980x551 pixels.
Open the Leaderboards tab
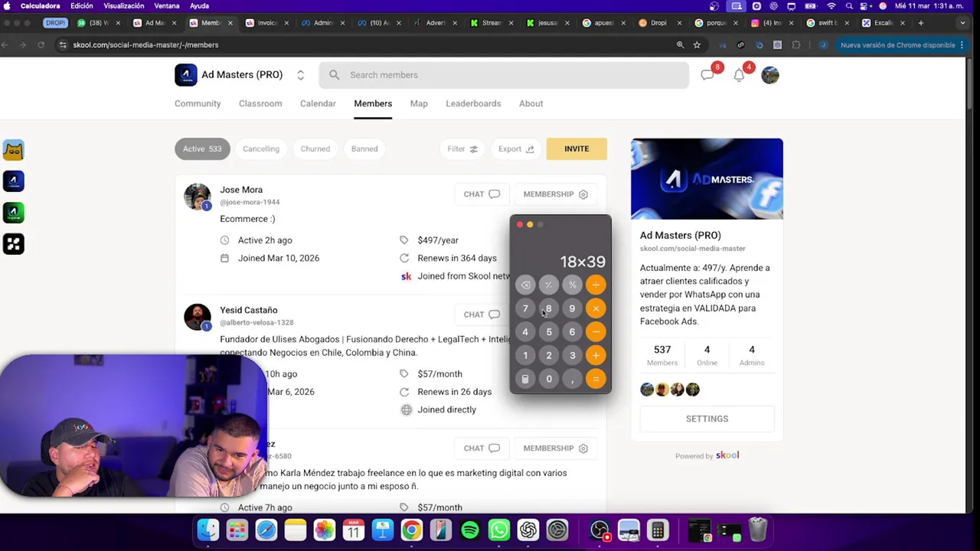[473, 103]
